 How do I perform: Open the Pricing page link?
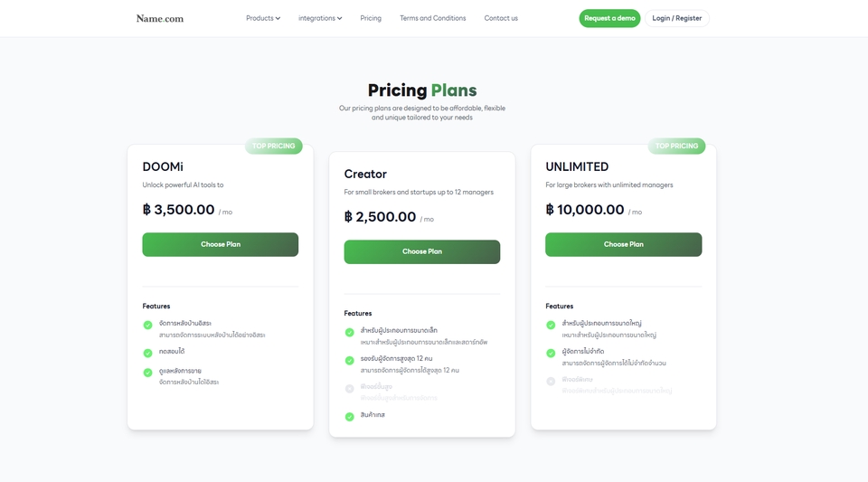coord(371,18)
